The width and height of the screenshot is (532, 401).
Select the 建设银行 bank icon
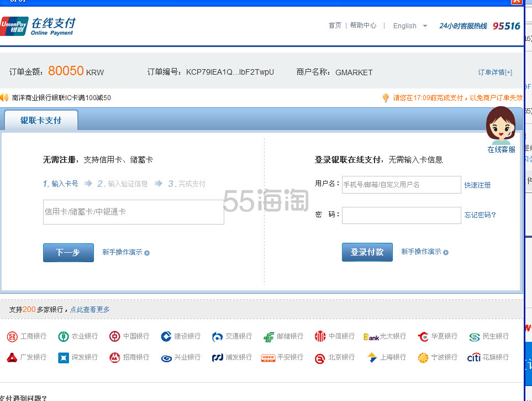166,336
